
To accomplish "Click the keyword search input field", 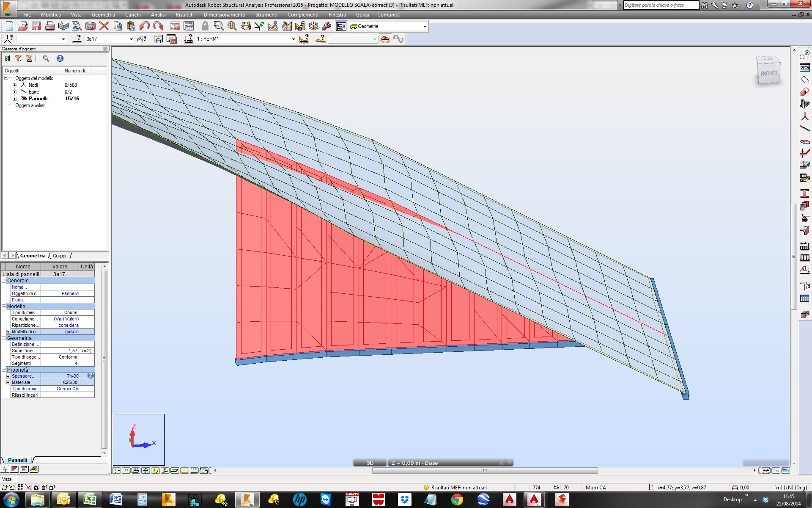I will click(661, 5).
